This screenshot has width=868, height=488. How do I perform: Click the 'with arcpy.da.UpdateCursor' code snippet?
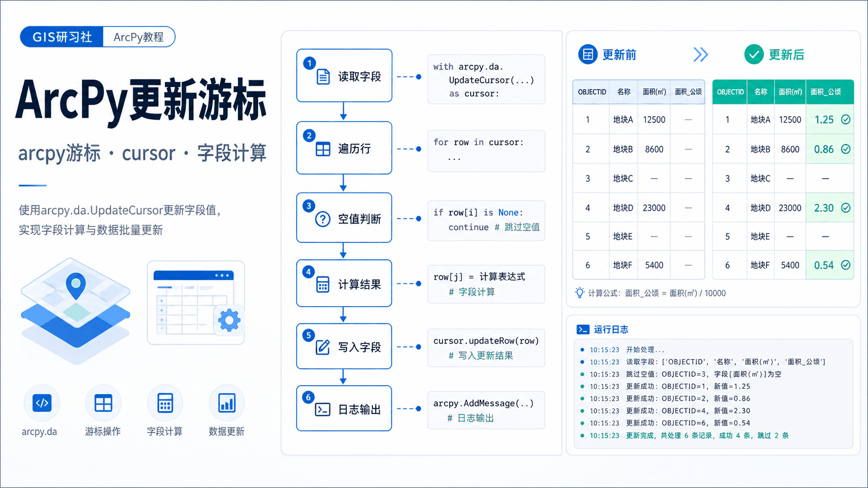[487, 80]
